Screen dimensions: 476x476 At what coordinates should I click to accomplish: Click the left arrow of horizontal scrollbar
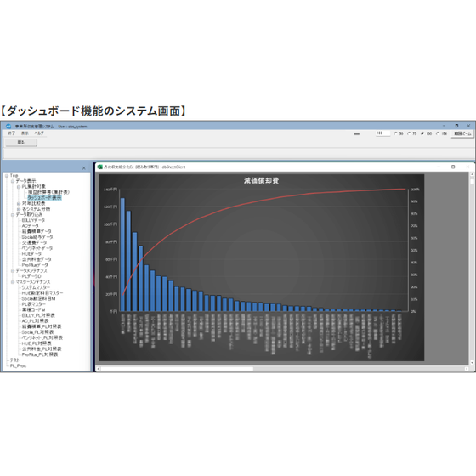pyautogui.click(x=98, y=369)
